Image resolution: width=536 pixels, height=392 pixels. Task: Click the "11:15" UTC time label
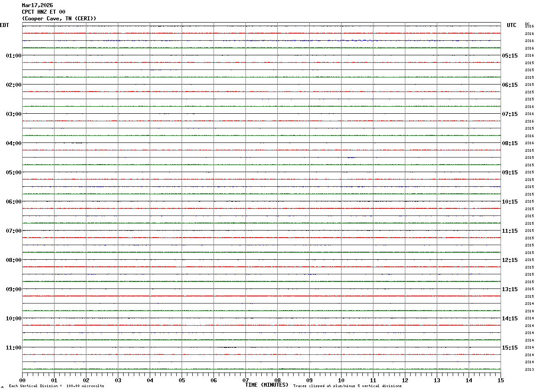coord(510,231)
